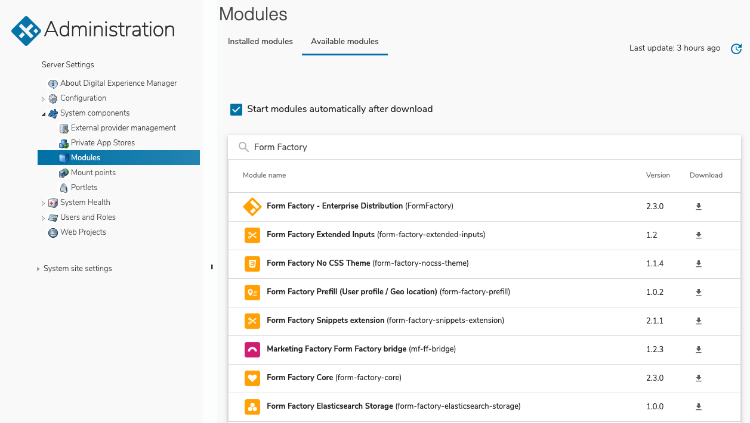Viewport: 750px width, 423px height.
Task: Click the Administration logo icon
Action: coord(26,31)
